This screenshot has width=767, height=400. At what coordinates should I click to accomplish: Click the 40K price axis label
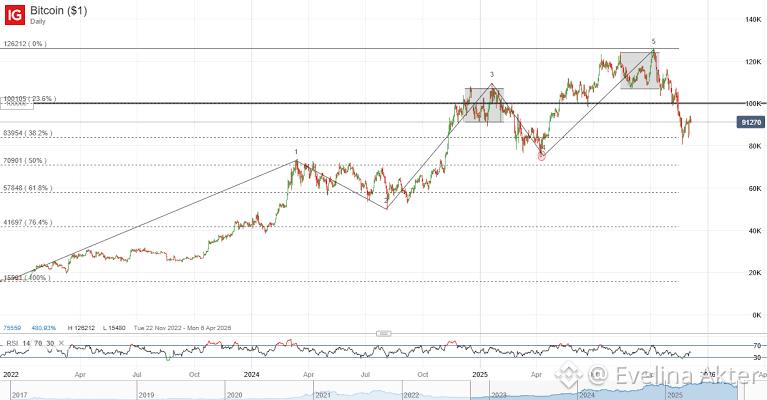click(x=755, y=231)
